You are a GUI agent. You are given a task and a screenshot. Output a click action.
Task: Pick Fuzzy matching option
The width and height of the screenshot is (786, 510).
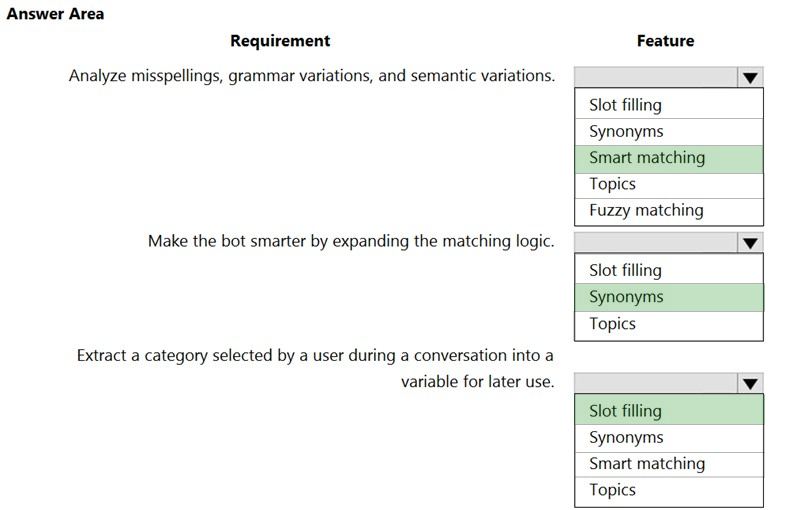(x=669, y=212)
